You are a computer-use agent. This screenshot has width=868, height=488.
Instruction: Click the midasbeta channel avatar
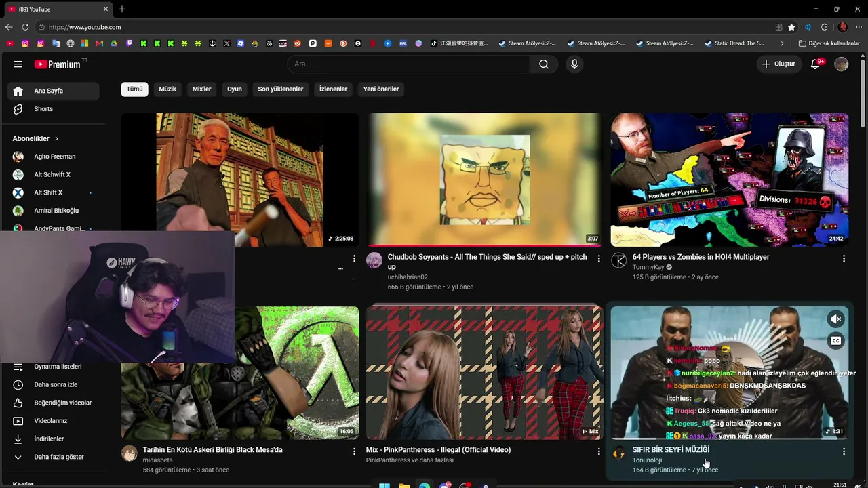[129, 453]
